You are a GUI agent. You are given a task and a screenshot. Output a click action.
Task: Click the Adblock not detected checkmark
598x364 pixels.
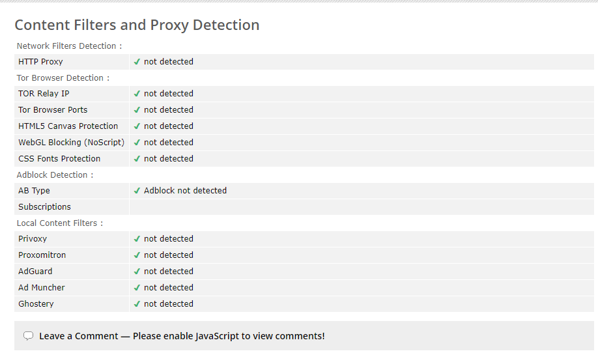tap(137, 191)
